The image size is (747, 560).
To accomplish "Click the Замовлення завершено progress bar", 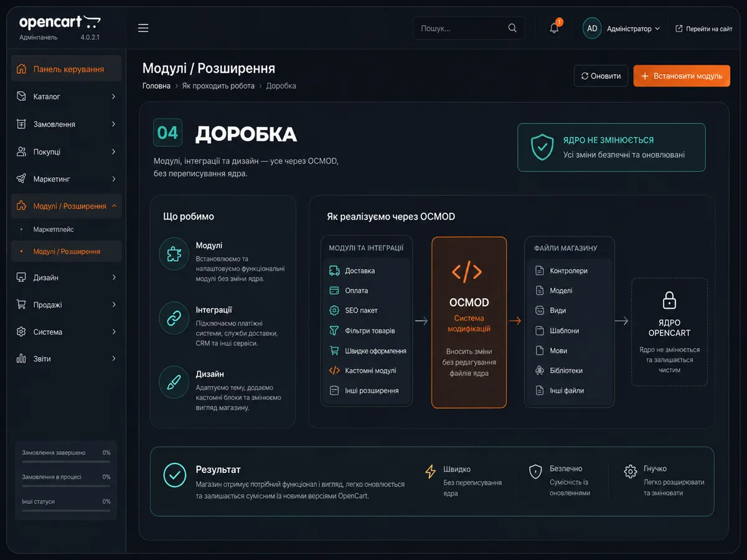I will click(x=66, y=461).
